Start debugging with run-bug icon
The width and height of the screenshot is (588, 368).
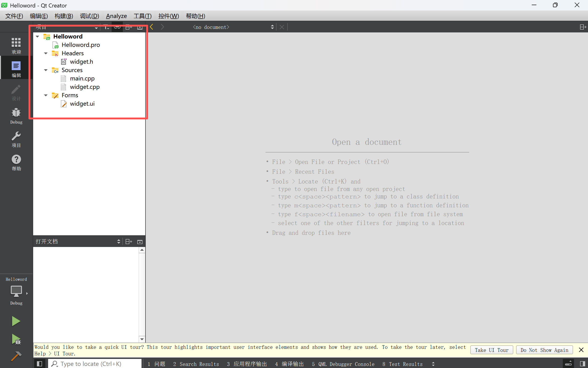pyautogui.click(x=16, y=339)
